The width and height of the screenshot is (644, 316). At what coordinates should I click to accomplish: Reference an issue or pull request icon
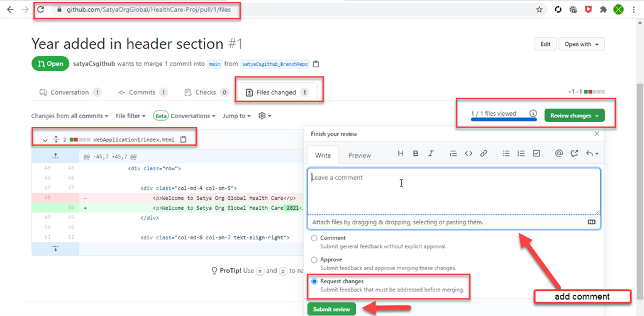[x=574, y=153]
